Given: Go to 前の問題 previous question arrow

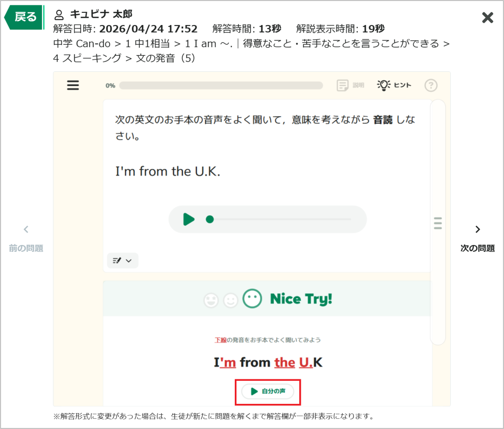Looking at the screenshot, I should pyautogui.click(x=26, y=229).
